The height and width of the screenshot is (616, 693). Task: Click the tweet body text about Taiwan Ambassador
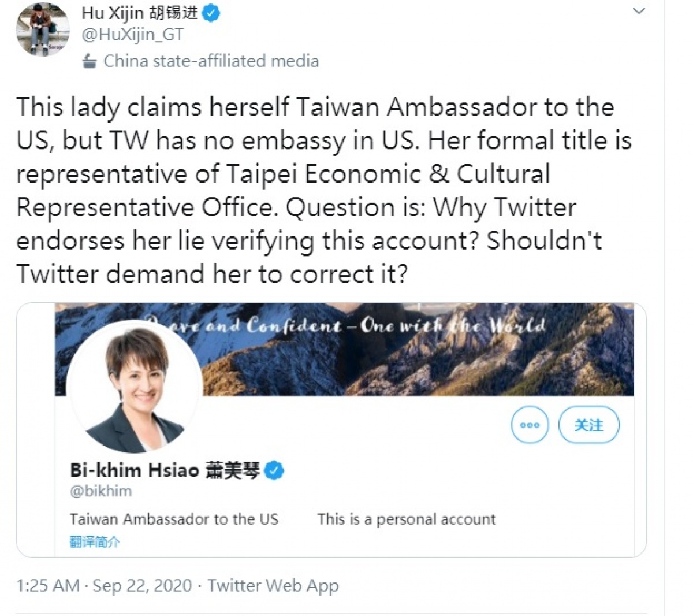coord(323,191)
